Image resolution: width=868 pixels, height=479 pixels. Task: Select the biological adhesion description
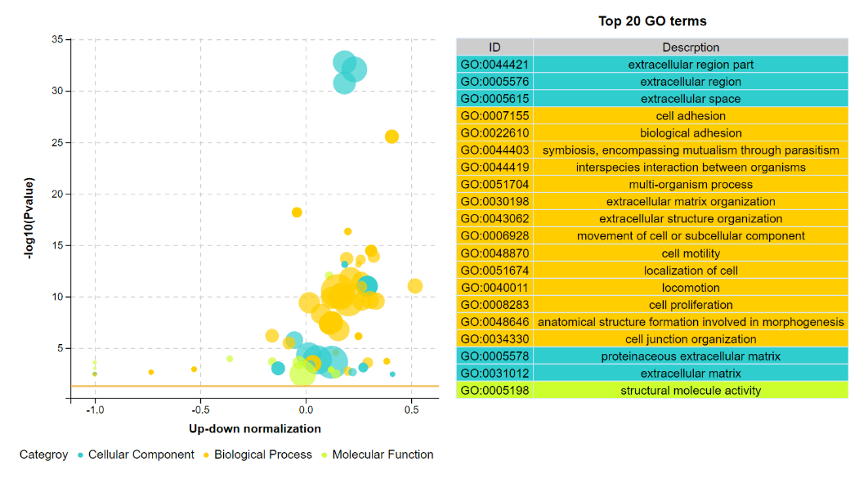coord(691,133)
